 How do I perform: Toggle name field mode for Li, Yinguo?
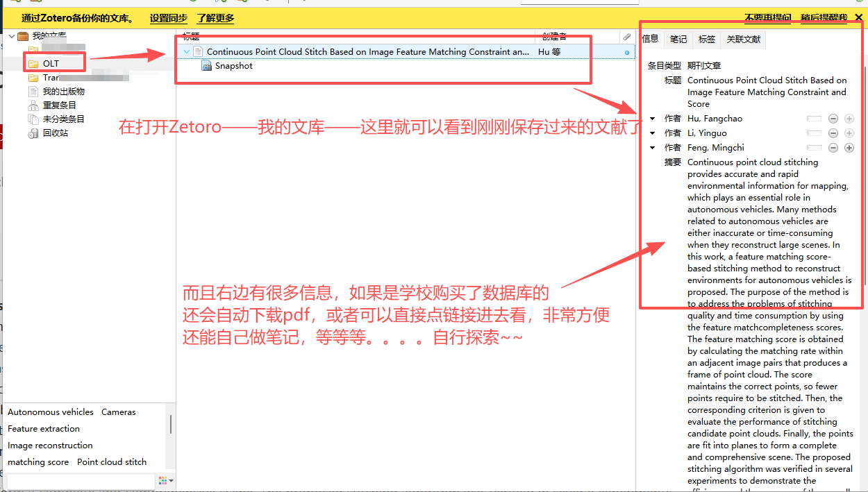(814, 133)
